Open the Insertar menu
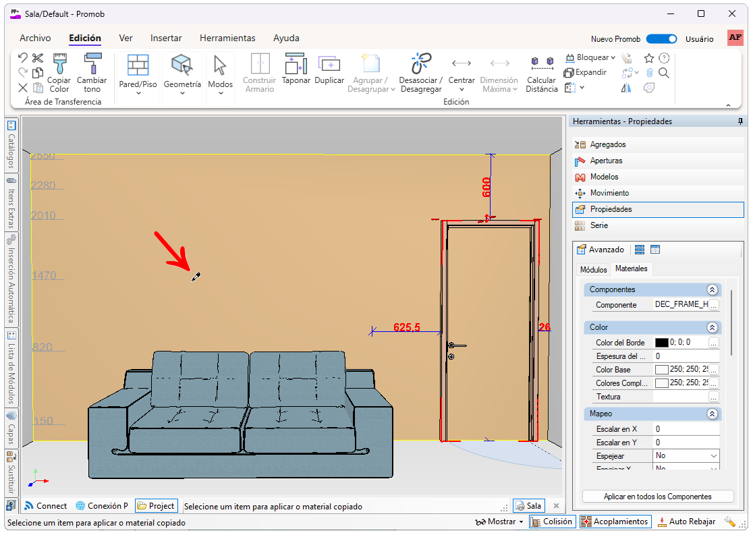Image resolution: width=753 pixels, height=560 pixels. coord(165,38)
